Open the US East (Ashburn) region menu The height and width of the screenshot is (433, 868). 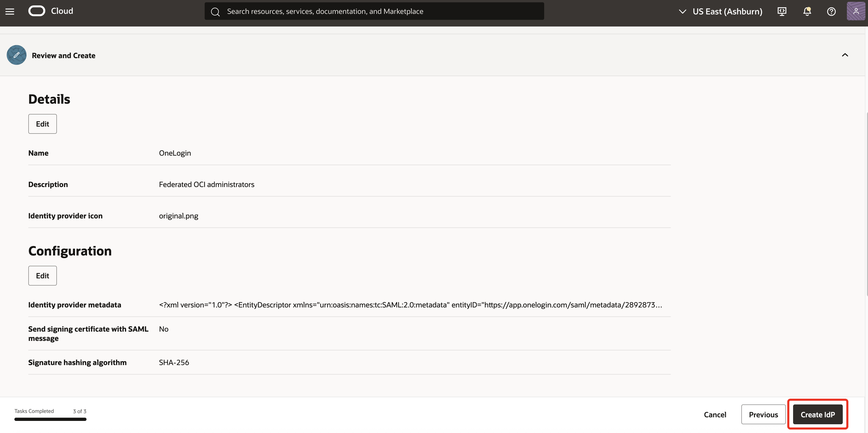(727, 11)
